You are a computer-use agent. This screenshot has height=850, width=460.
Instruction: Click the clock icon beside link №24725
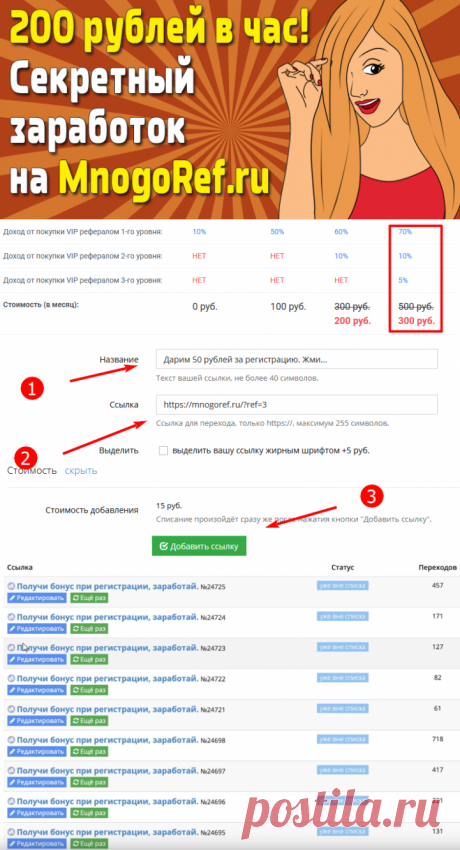pos(11,587)
